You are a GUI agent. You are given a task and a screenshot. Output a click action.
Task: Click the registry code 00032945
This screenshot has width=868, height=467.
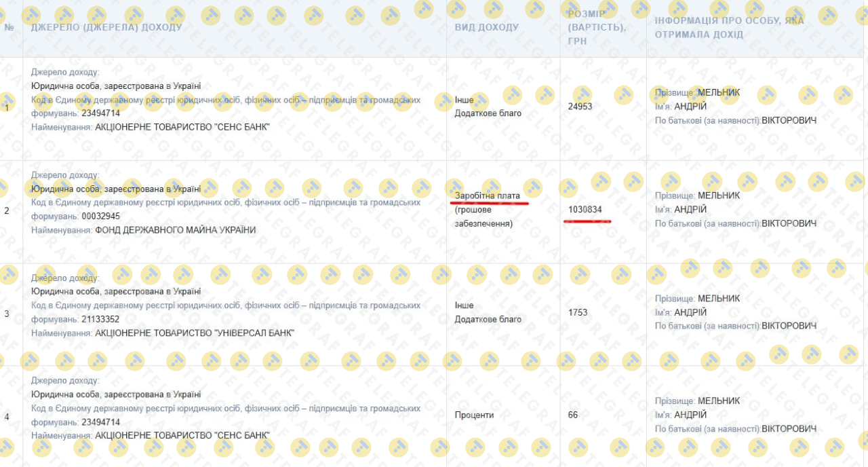coord(100,217)
